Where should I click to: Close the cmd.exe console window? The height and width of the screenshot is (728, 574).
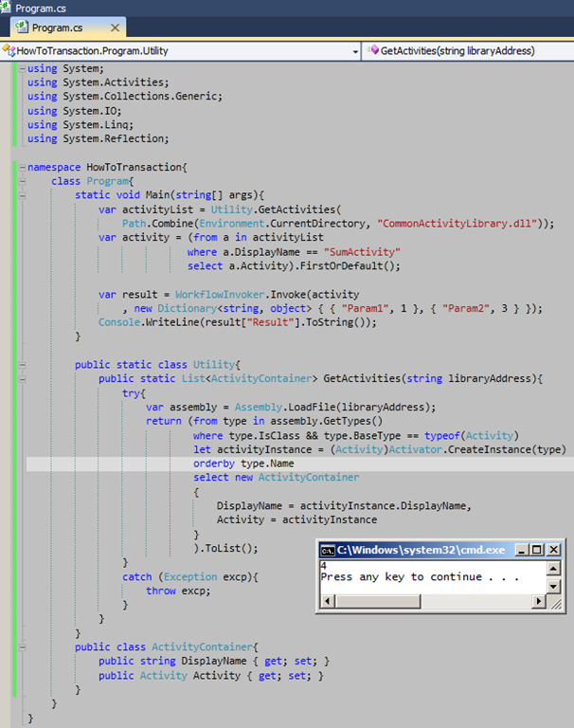(x=553, y=550)
